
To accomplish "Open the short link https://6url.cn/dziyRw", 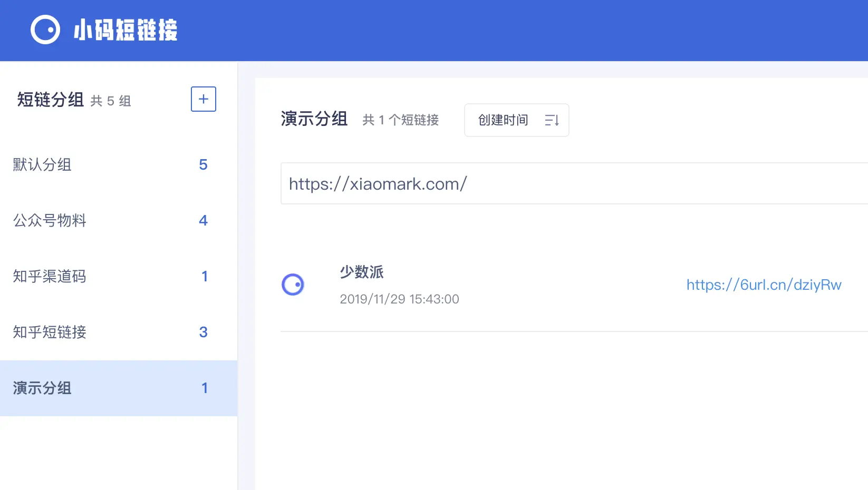I will point(764,285).
